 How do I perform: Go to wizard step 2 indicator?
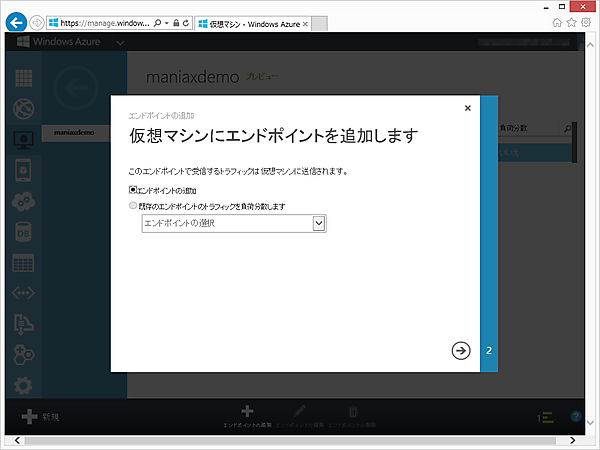489,351
